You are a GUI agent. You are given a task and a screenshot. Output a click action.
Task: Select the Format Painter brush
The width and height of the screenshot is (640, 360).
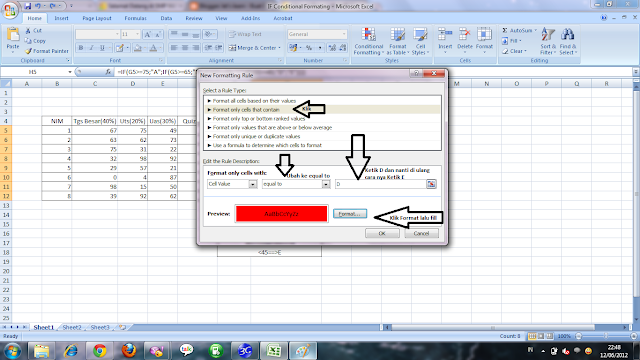point(28,51)
